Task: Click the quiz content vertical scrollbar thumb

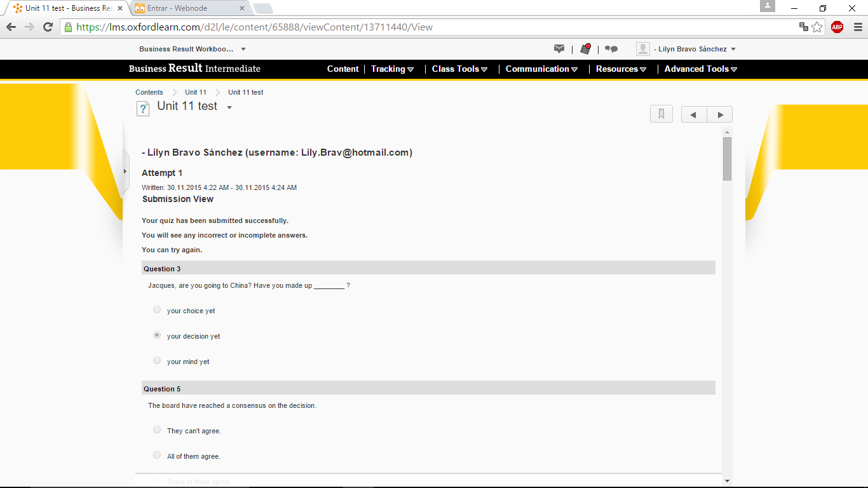Action: point(727,159)
